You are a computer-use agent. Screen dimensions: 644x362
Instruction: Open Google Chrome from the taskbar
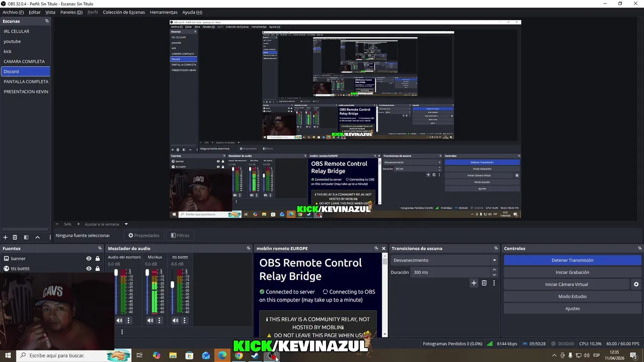coord(238,355)
